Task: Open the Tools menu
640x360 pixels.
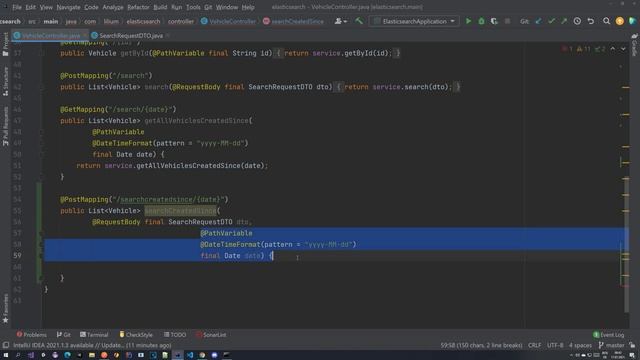Action: [193, 7]
